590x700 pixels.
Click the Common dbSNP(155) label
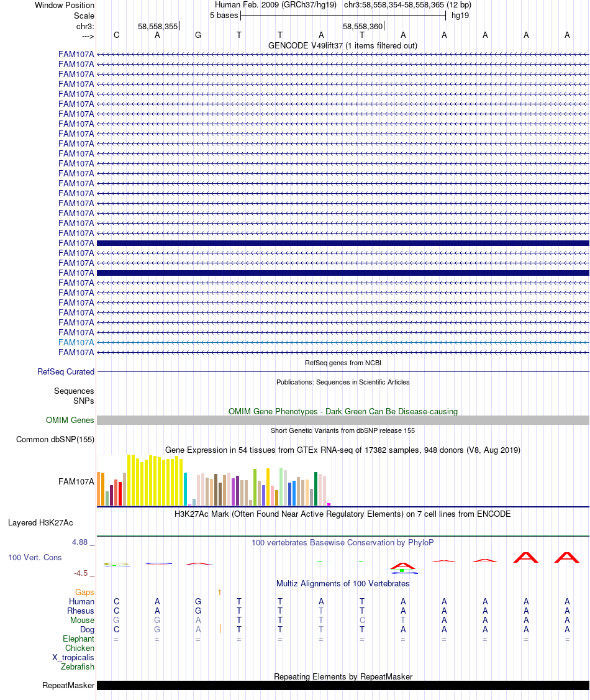tap(55, 439)
